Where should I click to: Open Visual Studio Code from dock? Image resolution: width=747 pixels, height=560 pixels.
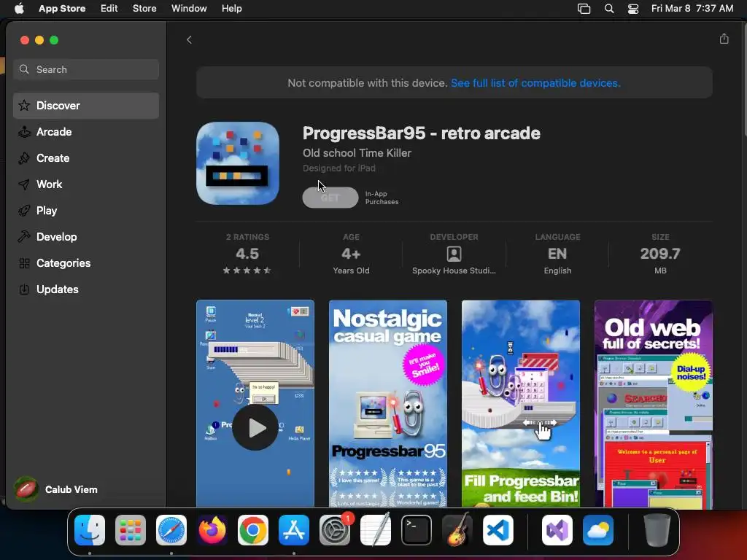tap(498, 530)
